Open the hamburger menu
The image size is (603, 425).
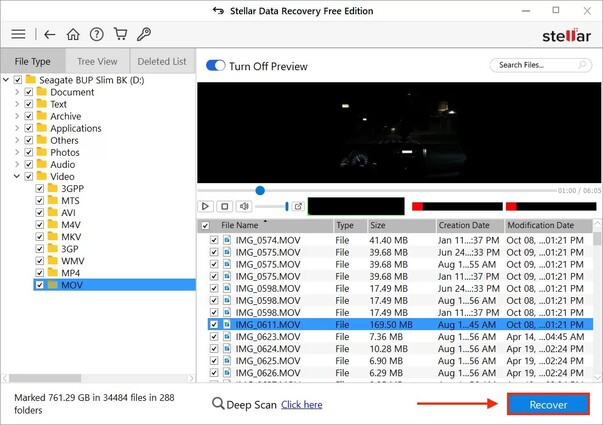(17, 34)
